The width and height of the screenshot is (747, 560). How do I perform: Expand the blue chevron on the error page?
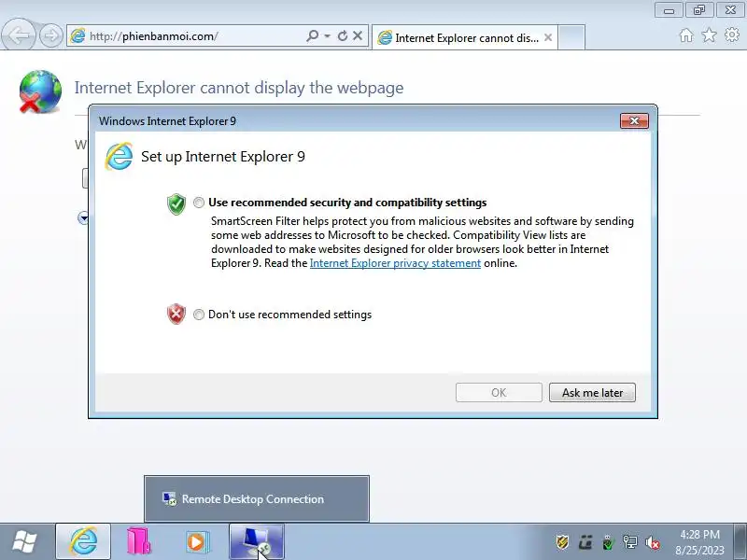83,218
